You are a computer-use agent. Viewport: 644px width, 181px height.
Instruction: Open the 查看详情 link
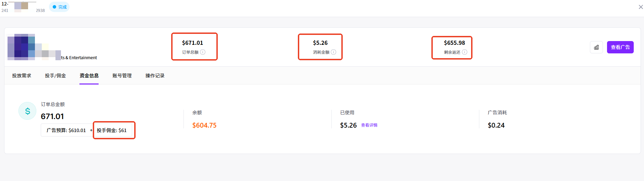pos(369,125)
